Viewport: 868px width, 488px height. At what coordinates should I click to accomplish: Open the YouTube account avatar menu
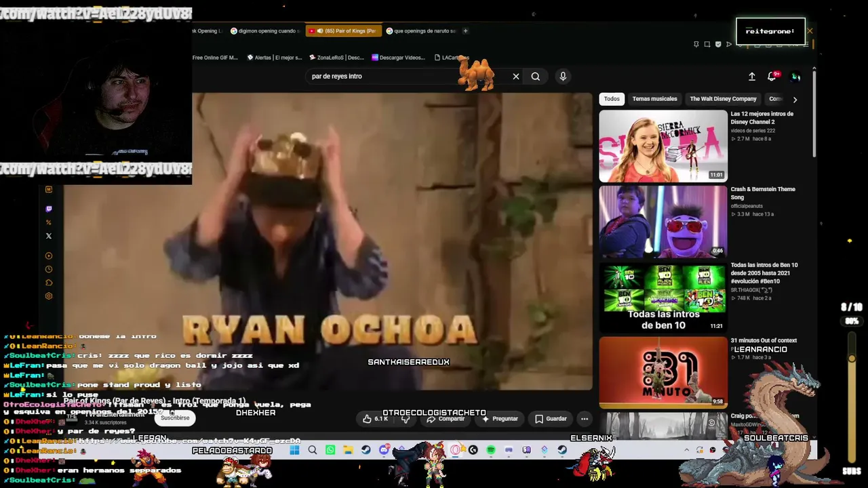796,77
